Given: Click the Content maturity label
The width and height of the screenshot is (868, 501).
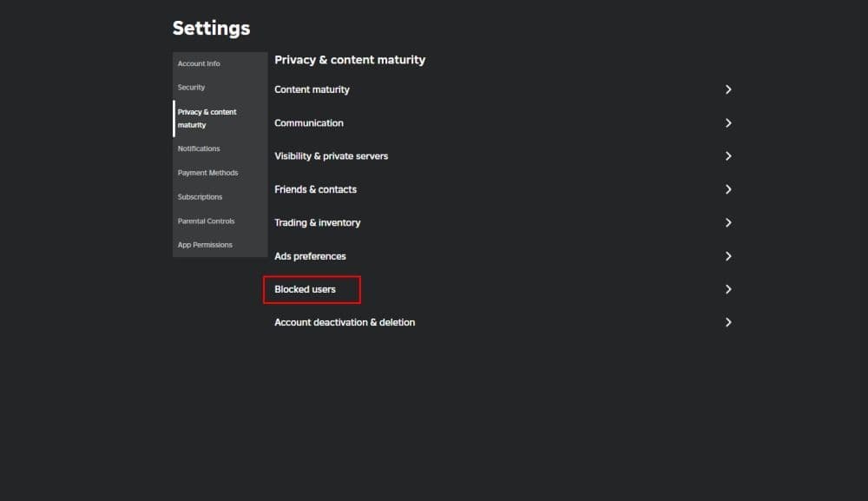Looking at the screenshot, I should [x=312, y=89].
